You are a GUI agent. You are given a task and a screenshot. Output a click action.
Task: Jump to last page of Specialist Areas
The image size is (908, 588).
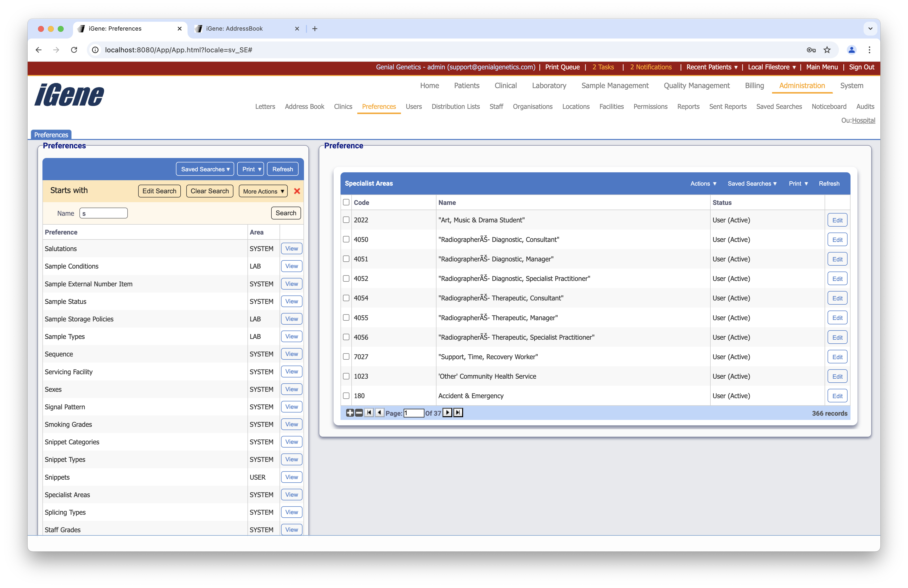458,412
